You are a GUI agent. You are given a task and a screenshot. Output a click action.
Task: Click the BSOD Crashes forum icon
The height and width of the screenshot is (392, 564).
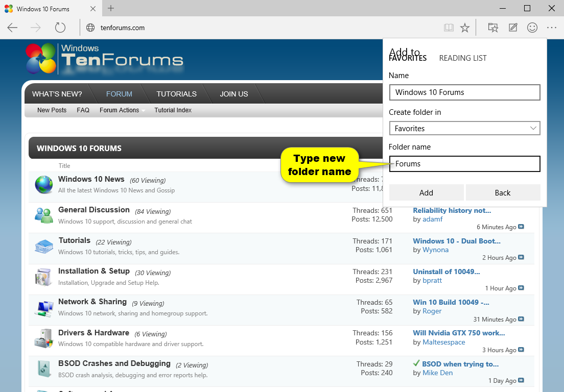click(44, 369)
